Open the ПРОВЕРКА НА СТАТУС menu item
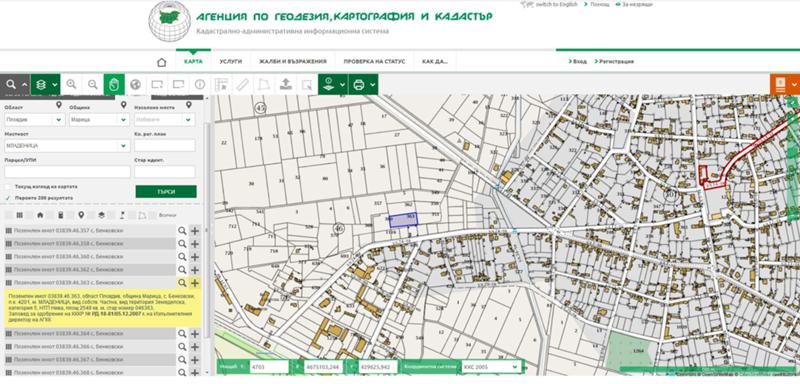The image size is (800, 384). coord(374,62)
